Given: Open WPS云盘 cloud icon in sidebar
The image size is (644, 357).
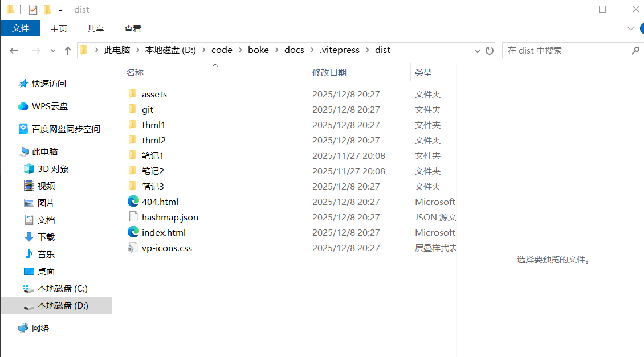Looking at the screenshot, I should pyautogui.click(x=23, y=106).
